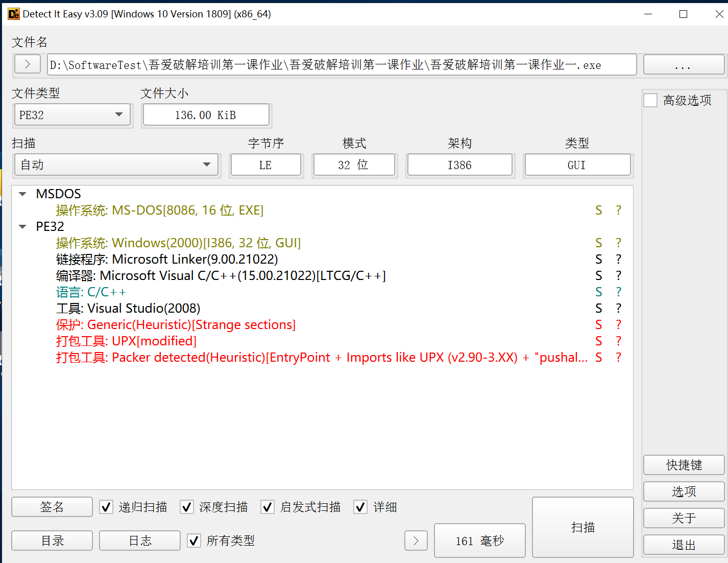Screen dimensions: 728x563
Task: Open the 签名 signatures button
Action: point(52,507)
